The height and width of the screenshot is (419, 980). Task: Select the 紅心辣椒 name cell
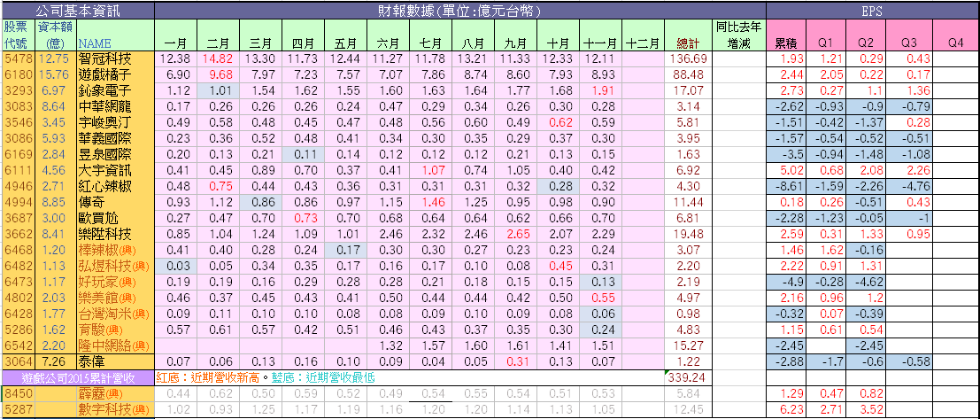(x=115, y=185)
